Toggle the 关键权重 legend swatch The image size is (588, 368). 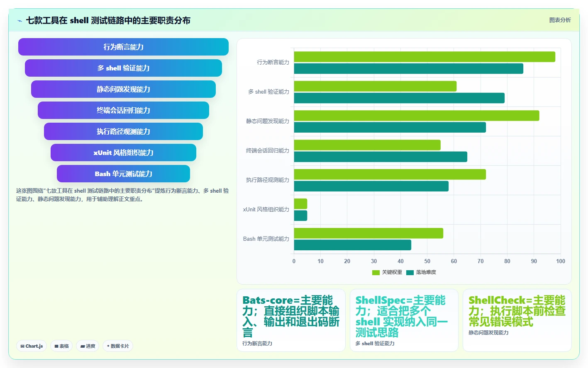376,272
